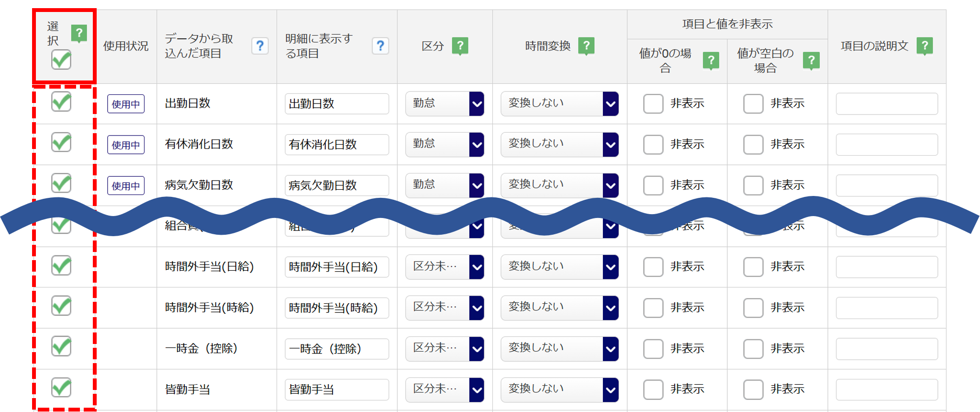
Task: Open help for 明細に表示する項目
Action: [380, 46]
